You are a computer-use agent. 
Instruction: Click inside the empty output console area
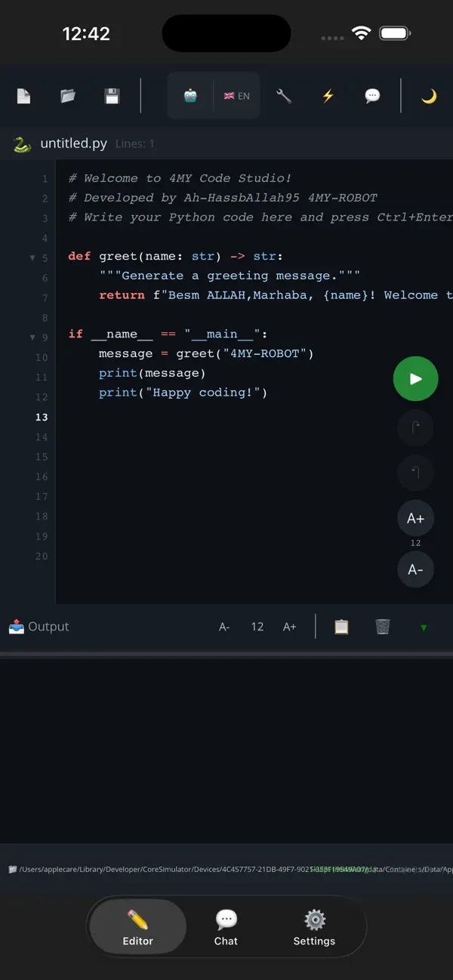pyautogui.click(x=226, y=750)
